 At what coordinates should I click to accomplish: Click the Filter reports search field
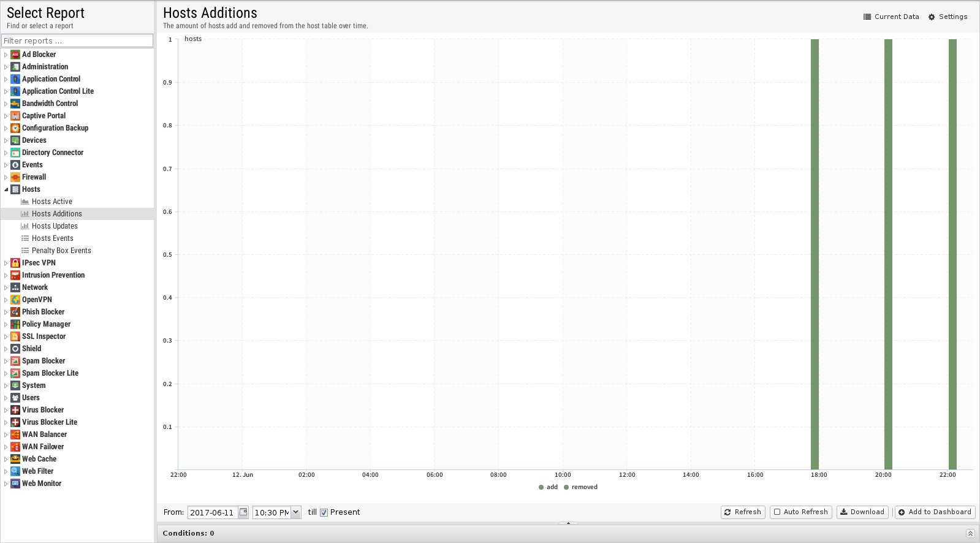click(77, 40)
